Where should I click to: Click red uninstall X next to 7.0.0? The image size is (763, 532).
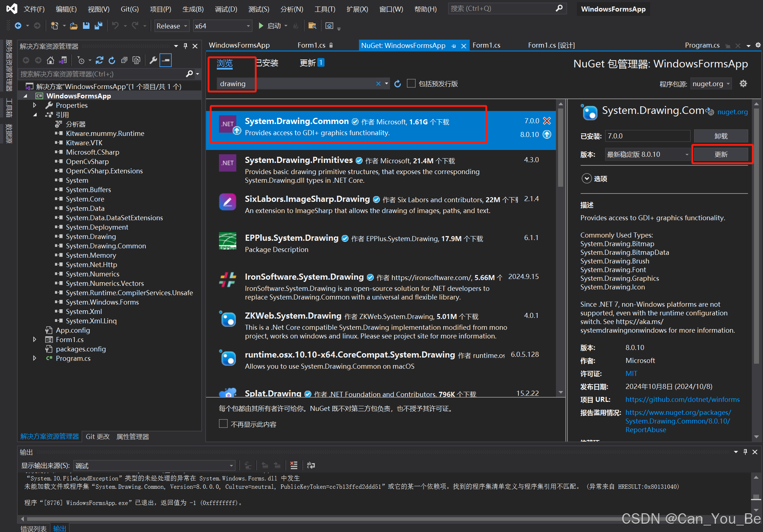point(547,121)
